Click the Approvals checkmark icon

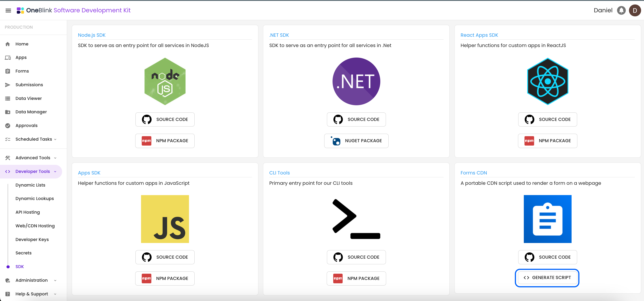pyautogui.click(x=8, y=125)
